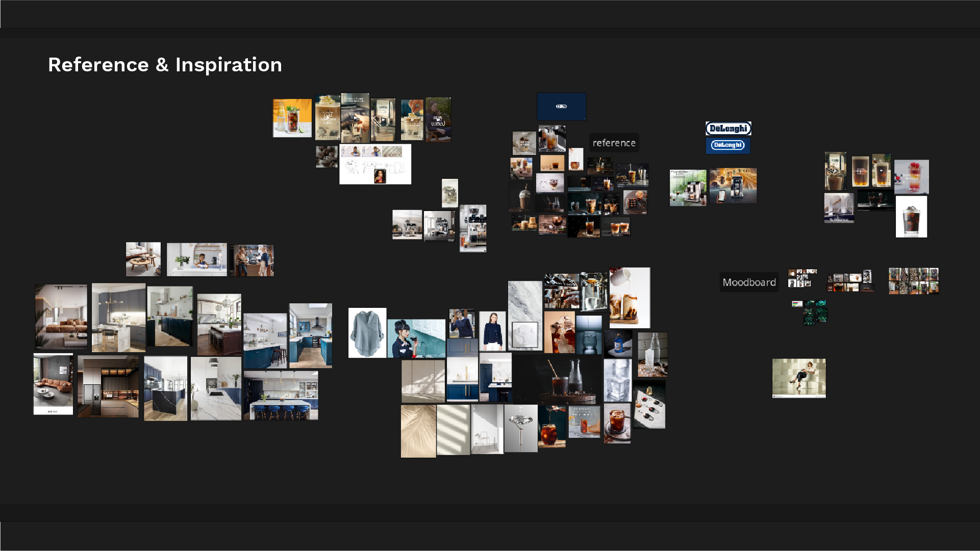Select the orange iced tea drink photo

click(x=292, y=118)
